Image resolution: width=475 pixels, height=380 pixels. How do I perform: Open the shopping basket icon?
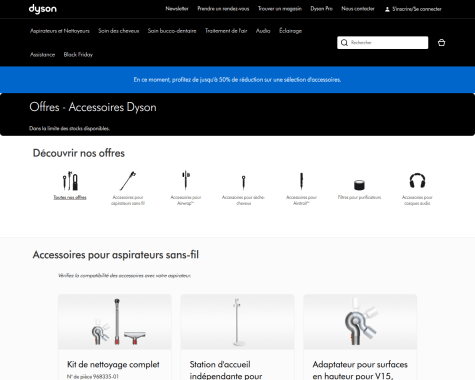point(441,43)
